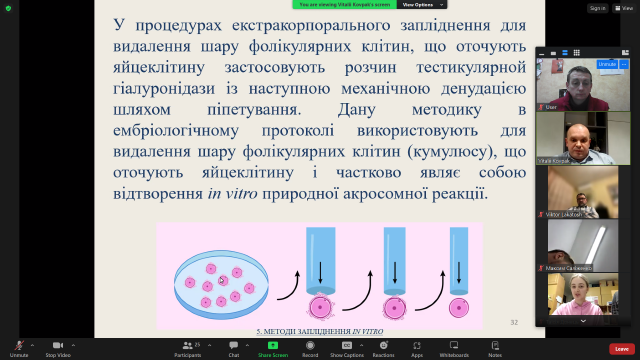Click the side-by-side layout icon in video panel
Image resolution: width=640 pixels, height=360 pixels.
pos(625,53)
